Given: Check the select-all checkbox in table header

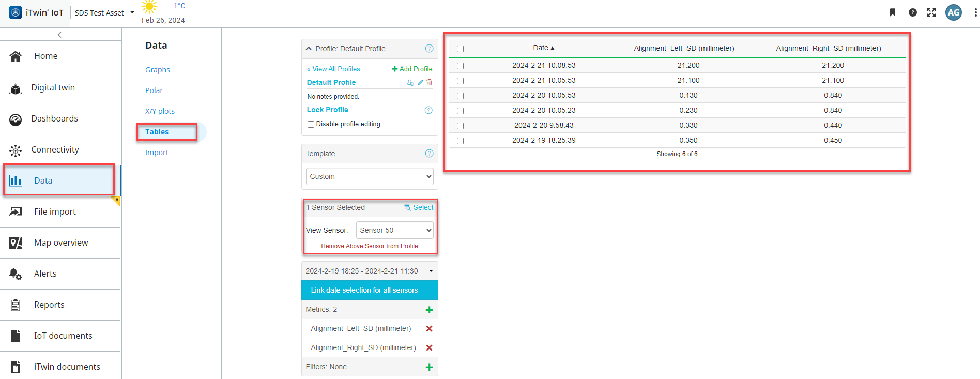Looking at the screenshot, I should [460, 49].
